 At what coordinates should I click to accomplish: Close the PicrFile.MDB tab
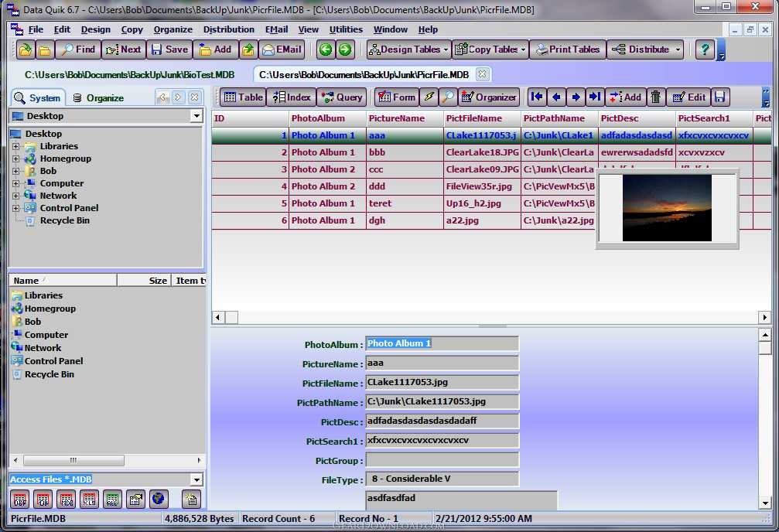click(x=482, y=74)
